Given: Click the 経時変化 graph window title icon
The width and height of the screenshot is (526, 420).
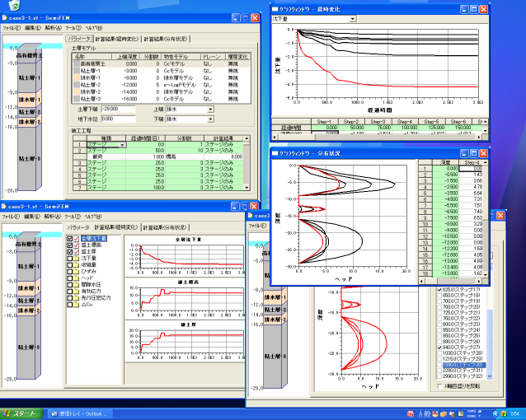Looking at the screenshot, I should [x=275, y=9].
